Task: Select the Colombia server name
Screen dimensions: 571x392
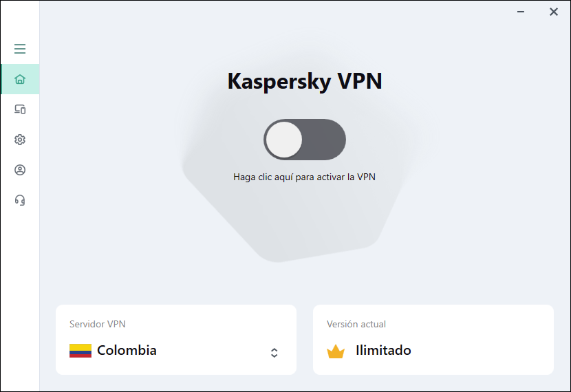Action: click(x=127, y=350)
